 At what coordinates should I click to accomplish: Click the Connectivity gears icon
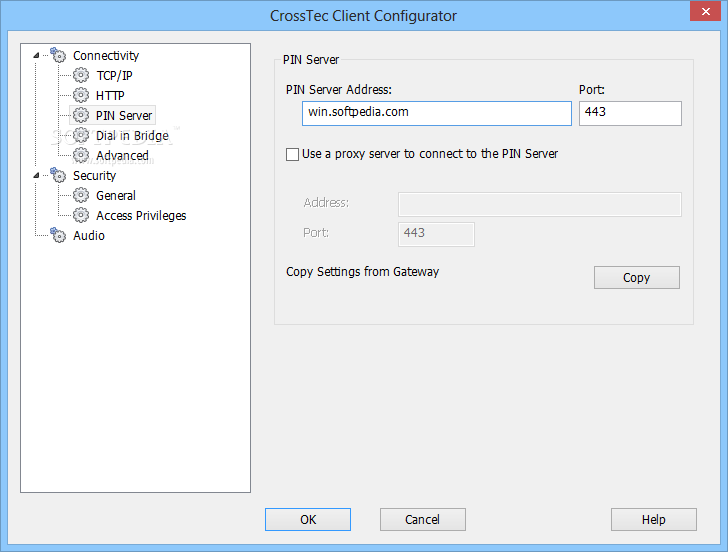pyautogui.click(x=58, y=55)
